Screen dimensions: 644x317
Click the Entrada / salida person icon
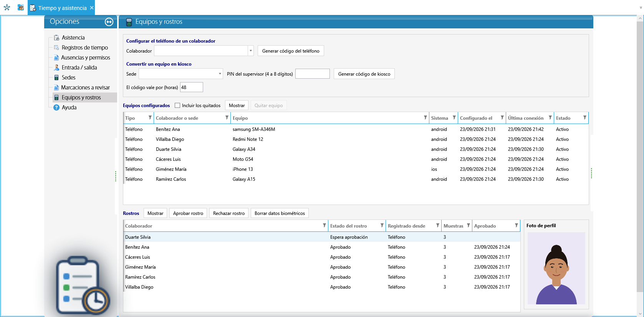(x=56, y=68)
